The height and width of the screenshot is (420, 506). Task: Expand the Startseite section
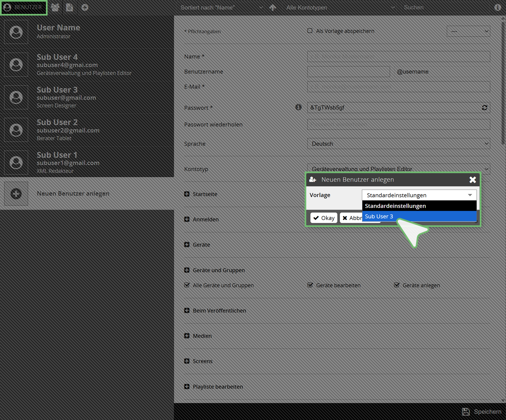pyautogui.click(x=187, y=194)
